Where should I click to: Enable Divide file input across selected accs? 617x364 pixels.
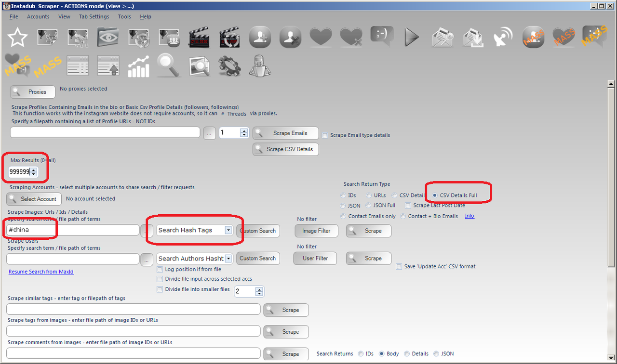pos(160,279)
